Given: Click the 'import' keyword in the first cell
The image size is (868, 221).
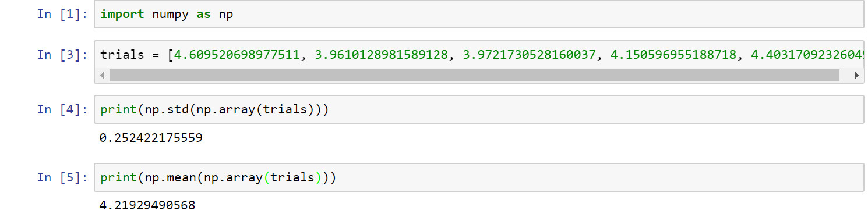Looking at the screenshot, I should (x=122, y=15).
